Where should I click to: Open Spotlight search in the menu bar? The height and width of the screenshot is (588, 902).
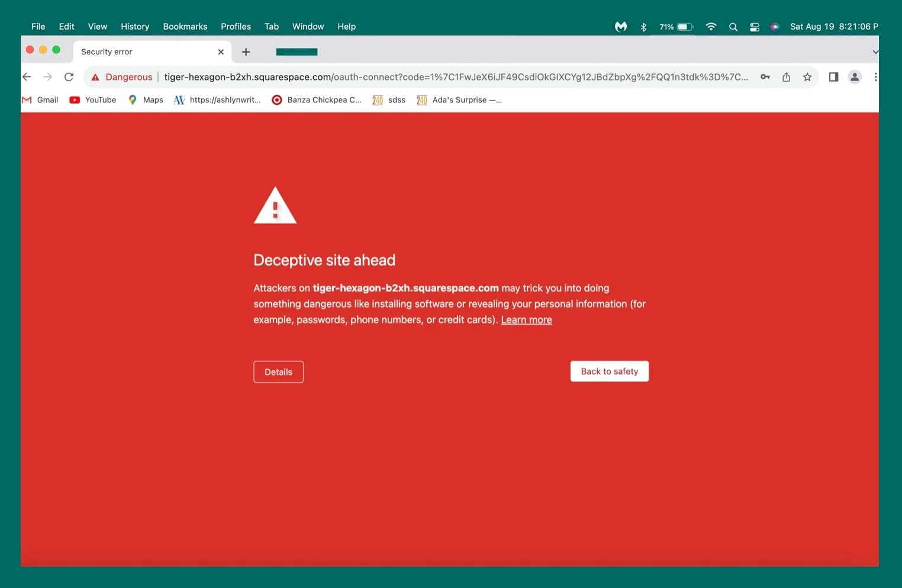tap(733, 27)
